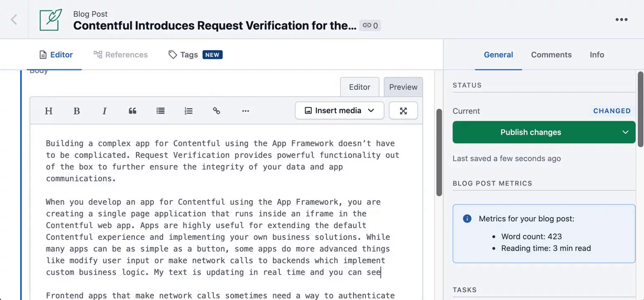Switch to the Editor tab at top

pyautogui.click(x=56, y=55)
